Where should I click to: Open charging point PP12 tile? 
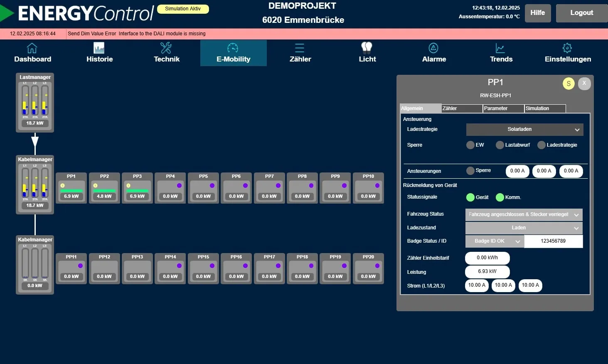pos(104,268)
